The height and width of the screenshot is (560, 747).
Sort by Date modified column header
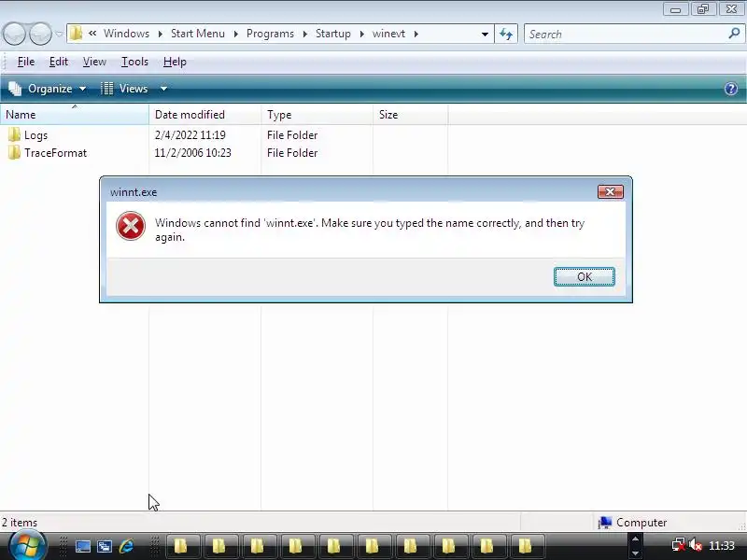[x=204, y=115]
